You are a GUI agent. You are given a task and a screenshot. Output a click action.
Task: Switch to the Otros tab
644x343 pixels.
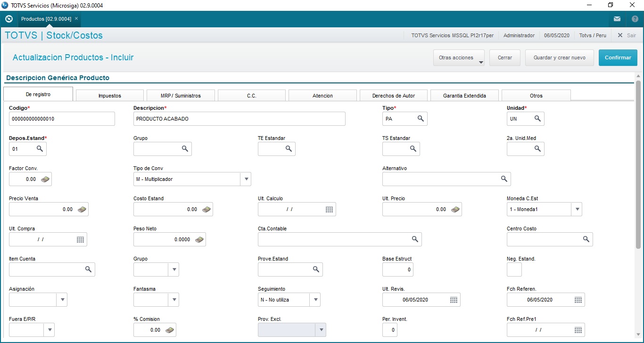pyautogui.click(x=536, y=96)
